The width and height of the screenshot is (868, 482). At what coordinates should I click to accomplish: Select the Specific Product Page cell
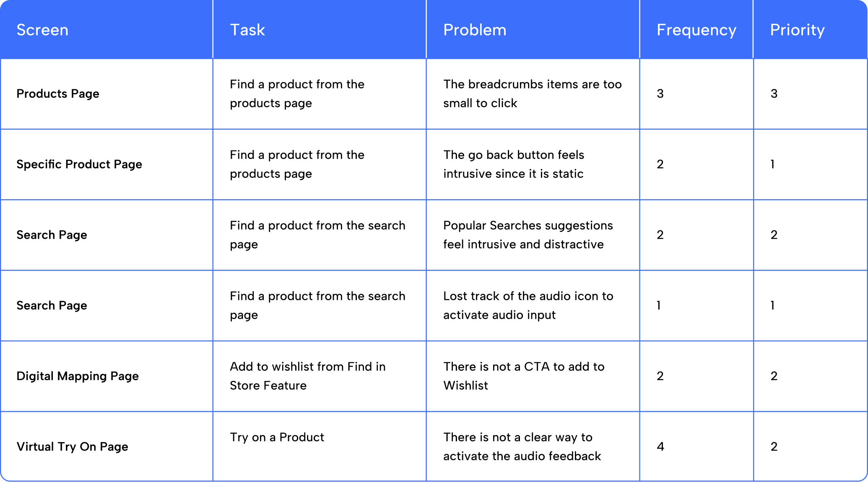79,164
